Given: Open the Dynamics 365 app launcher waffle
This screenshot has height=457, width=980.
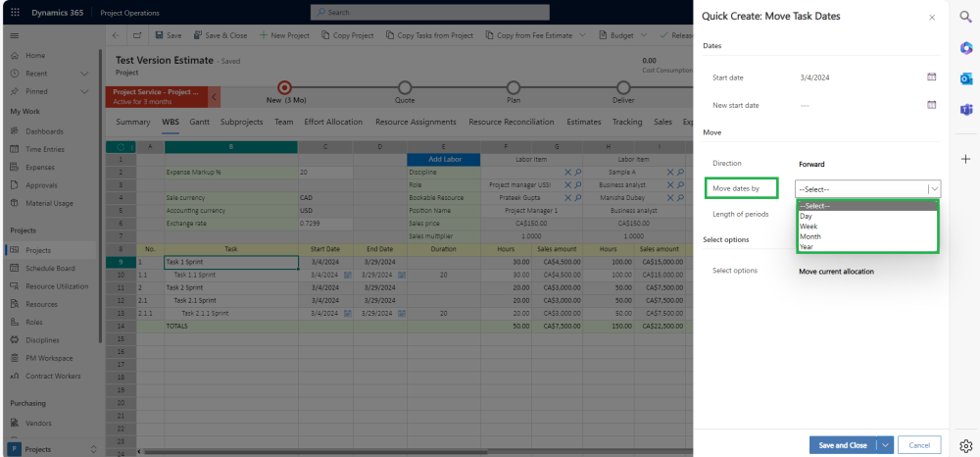Looking at the screenshot, I should [15, 13].
